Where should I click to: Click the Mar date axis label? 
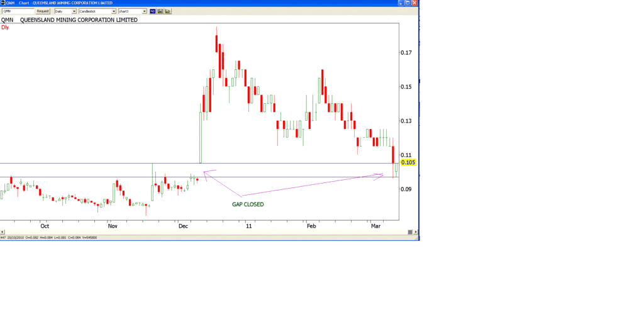click(x=375, y=226)
